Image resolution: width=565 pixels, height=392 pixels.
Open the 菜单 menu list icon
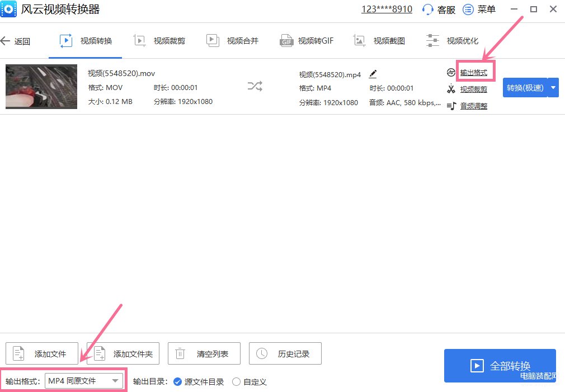pyautogui.click(x=468, y=10)
